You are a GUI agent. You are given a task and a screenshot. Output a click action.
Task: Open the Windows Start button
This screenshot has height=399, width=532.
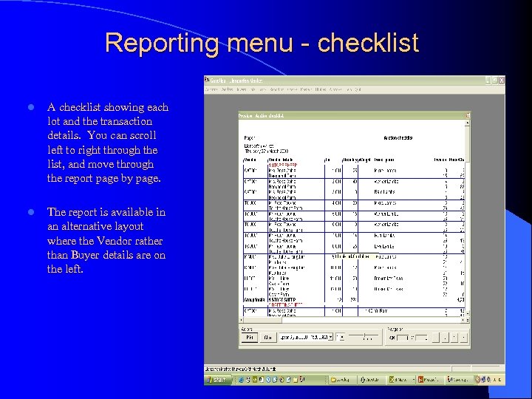tap(217, 380)
